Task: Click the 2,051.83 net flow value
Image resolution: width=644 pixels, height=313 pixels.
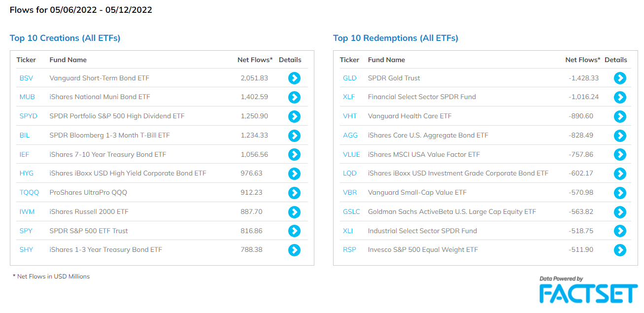Action: click(254, 78)
